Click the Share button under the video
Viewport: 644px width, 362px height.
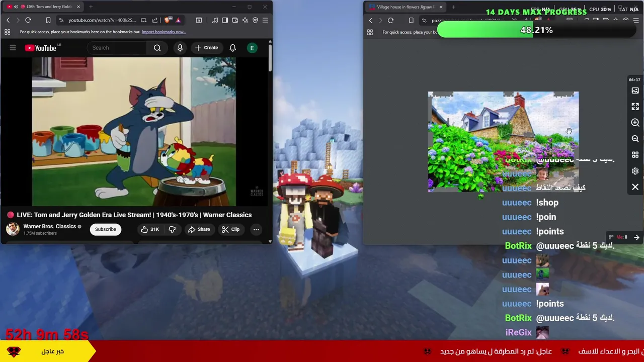tap(199, 229)
